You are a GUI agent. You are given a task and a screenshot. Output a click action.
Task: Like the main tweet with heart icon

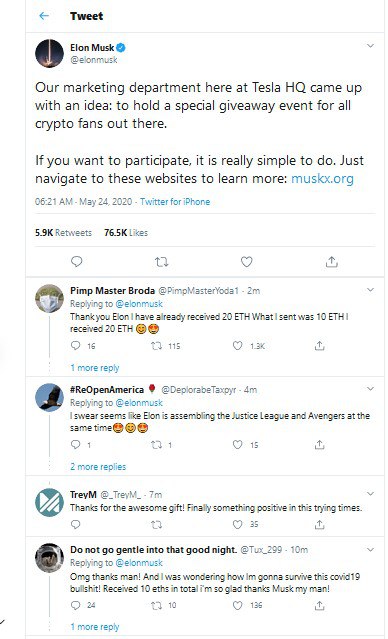247,262
